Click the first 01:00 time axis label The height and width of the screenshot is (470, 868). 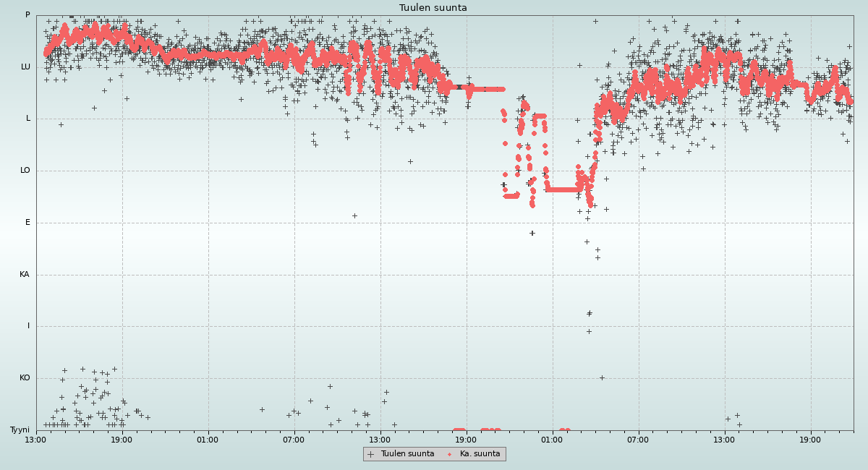208,439
